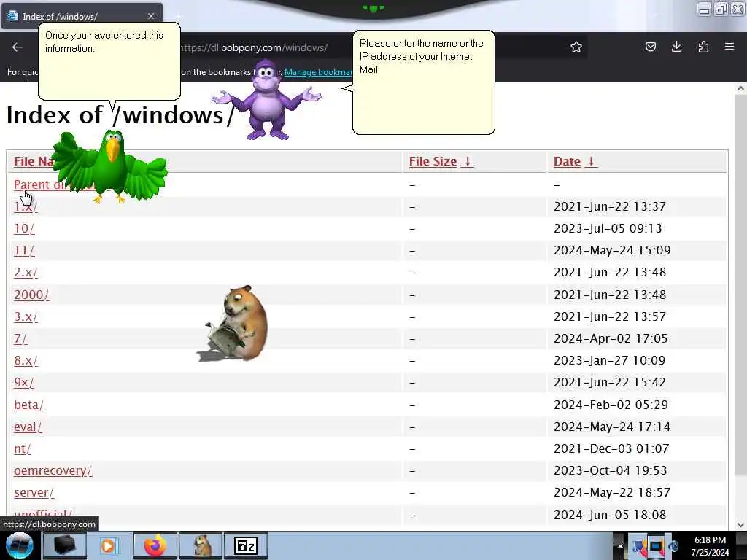Screen dimensions: 747x560
Task: Open 7-Zip from the taskbar
Action: point(246,545)
